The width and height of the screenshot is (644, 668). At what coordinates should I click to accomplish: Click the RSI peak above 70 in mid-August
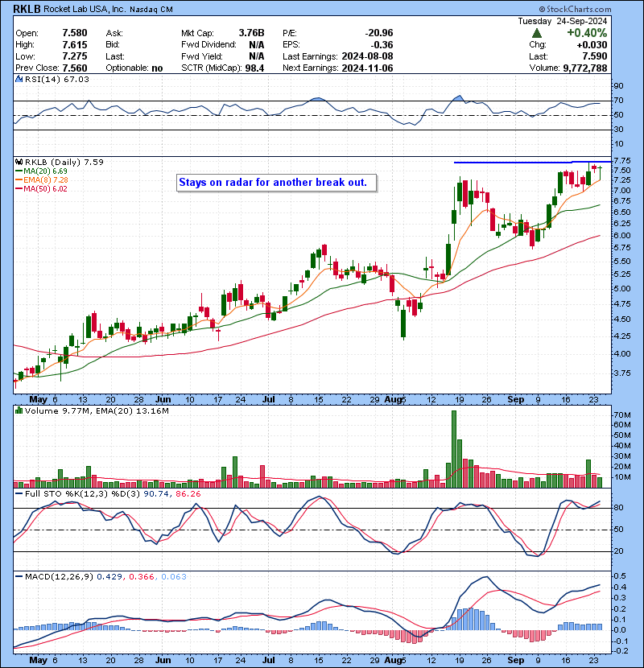459,97
